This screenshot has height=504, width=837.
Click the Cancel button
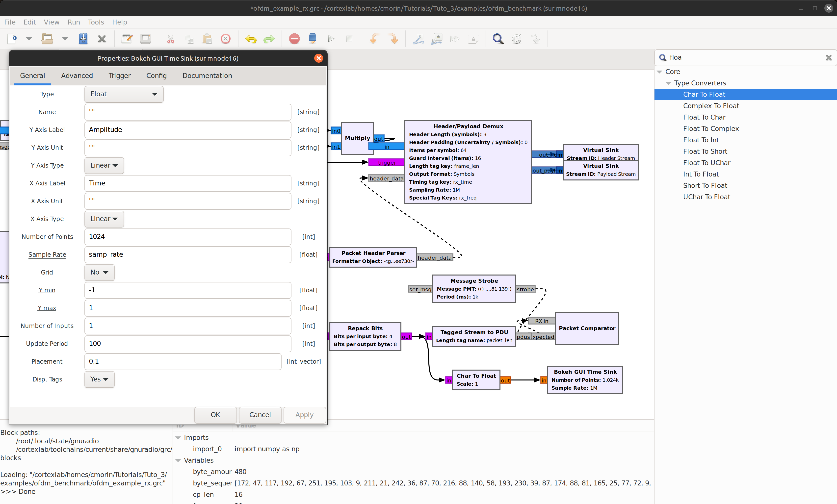point(260,415)
